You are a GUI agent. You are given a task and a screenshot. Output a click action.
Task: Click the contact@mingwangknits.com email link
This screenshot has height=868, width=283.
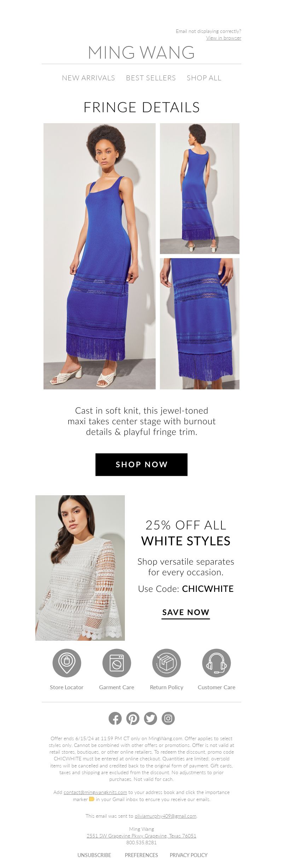[95, 792]
